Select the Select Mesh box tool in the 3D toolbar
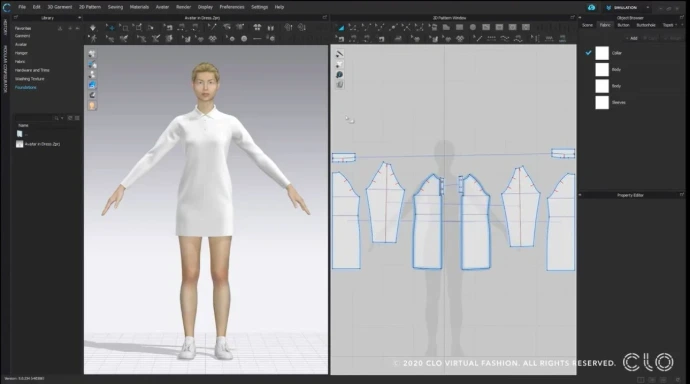This screenshot has height=384, width=690. (x=124, y=27)
